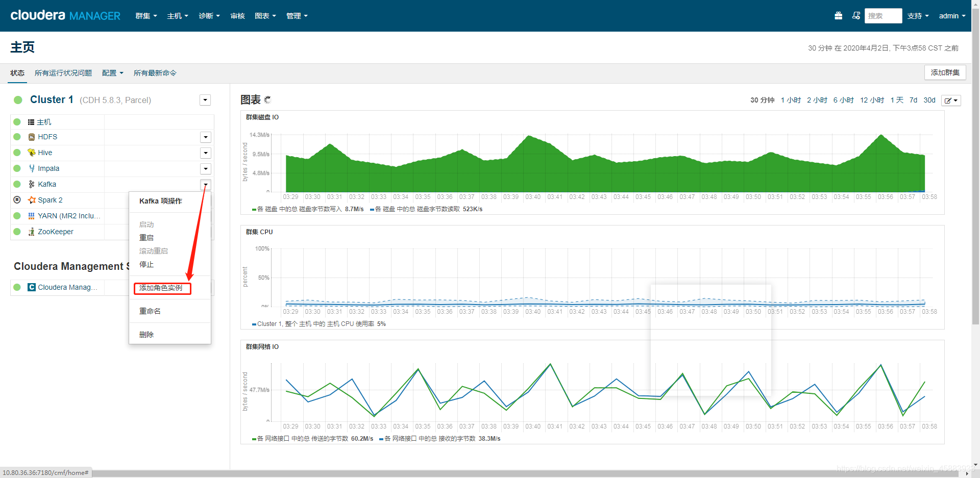Click the hosts list icon

pos(31,122)
